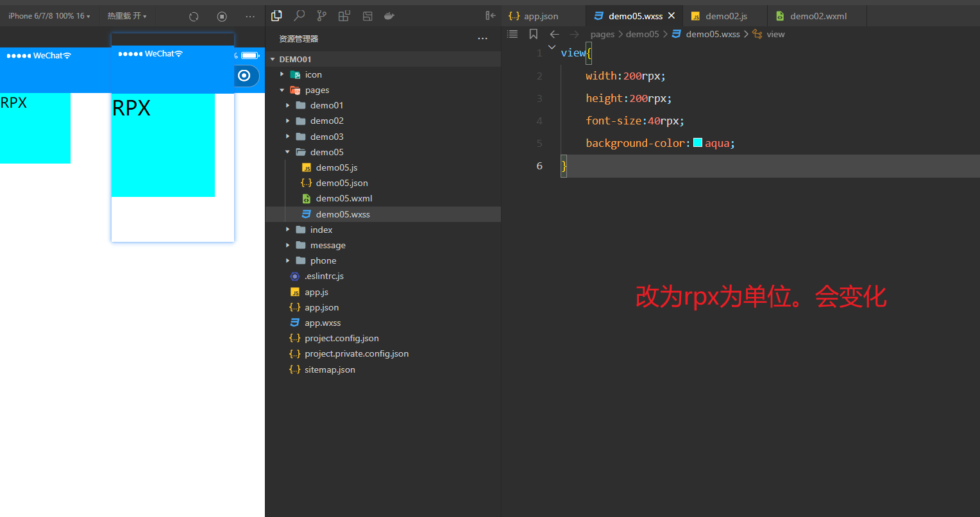
Task: Expand the phone folder
Action: (288, 260)
